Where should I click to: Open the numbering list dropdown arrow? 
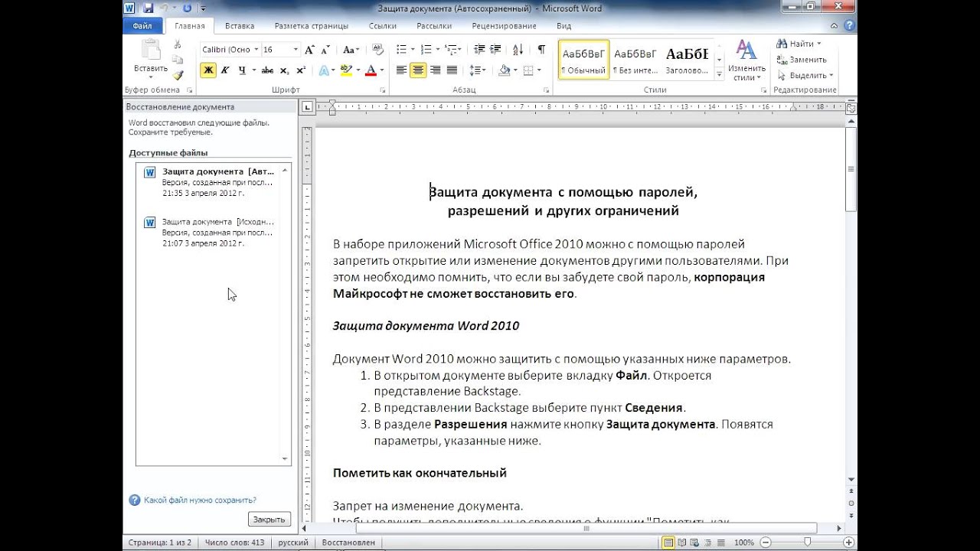(x=438, y=50)
